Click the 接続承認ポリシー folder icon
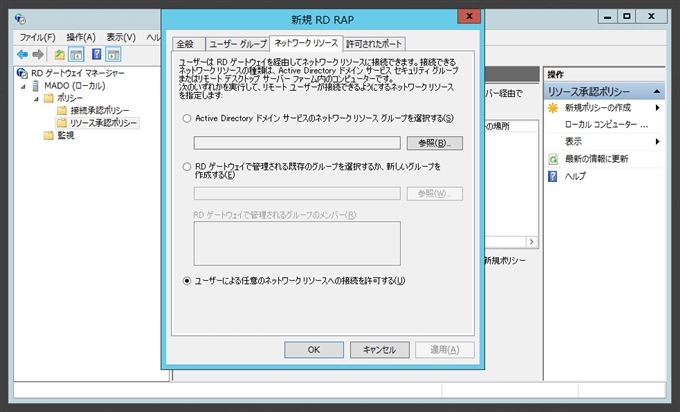 pyautogui.click(x=62, y=110)
